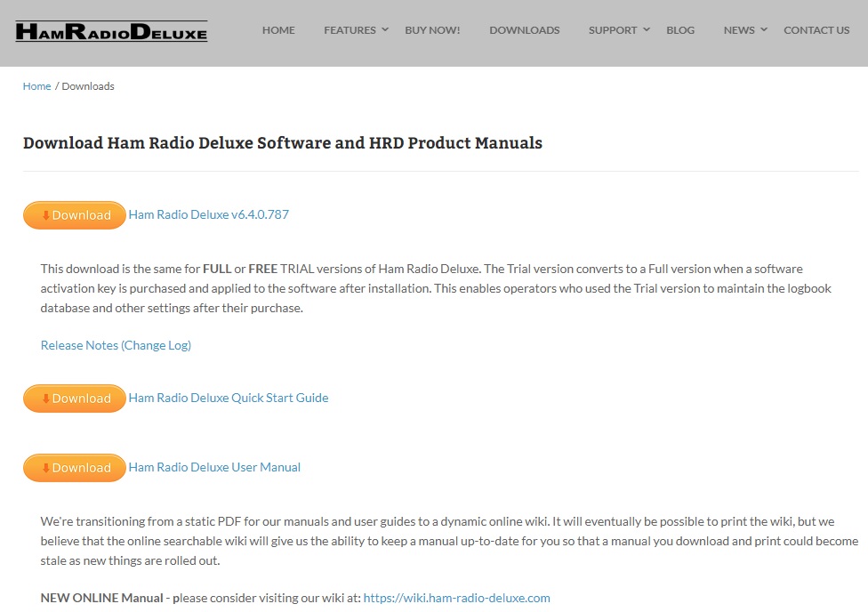Click the Ham Radio Deluxe logo
868x612 pixels.
point(111,31)
